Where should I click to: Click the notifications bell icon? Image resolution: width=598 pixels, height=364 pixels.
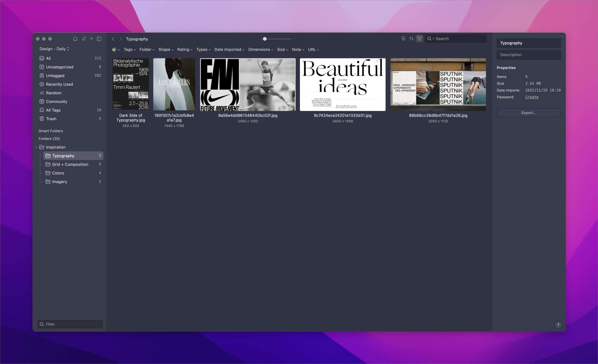(75, 39)
